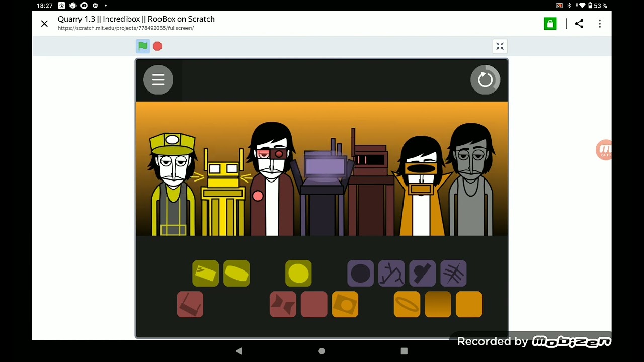The image size is (644, 362).
Task: Select the purple dark circle sound icon
Action: [x=360, y=274]
